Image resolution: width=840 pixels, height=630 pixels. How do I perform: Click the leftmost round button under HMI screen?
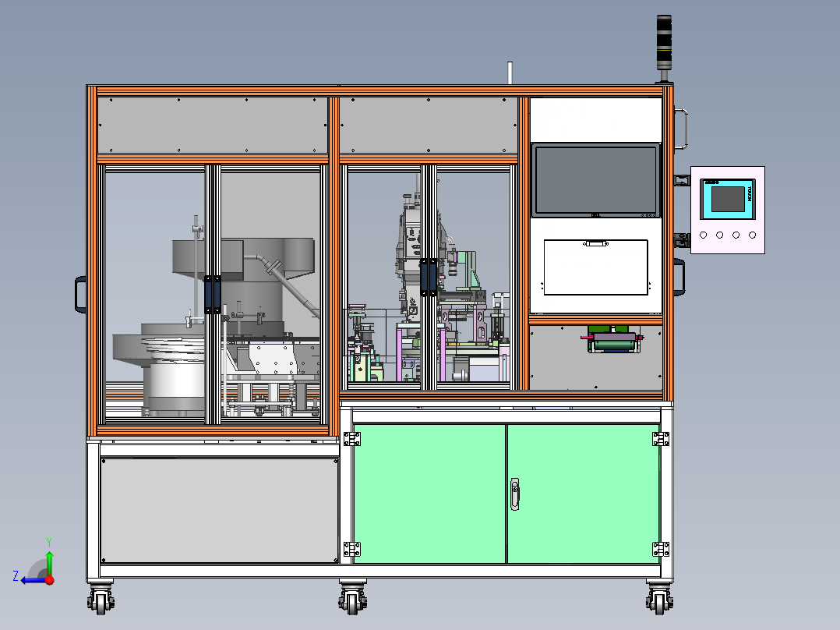[704, 235]
